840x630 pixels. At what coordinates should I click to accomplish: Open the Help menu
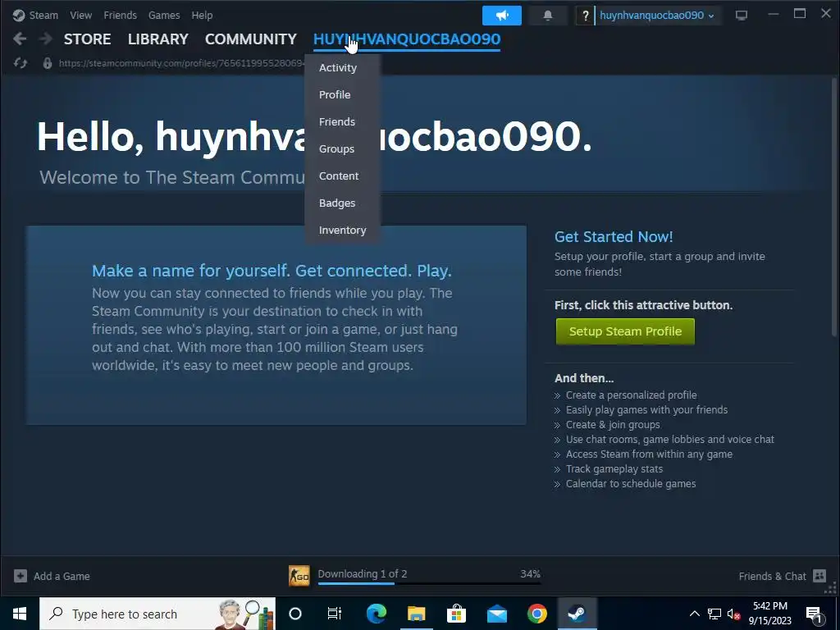202,15
